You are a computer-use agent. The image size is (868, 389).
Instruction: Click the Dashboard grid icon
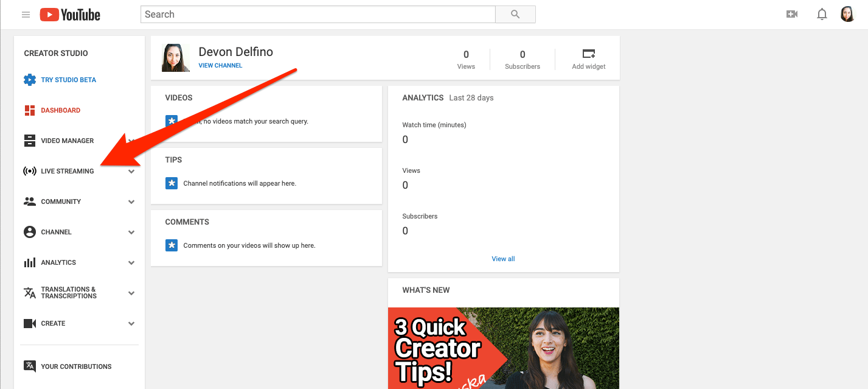[x=30, y=110]
